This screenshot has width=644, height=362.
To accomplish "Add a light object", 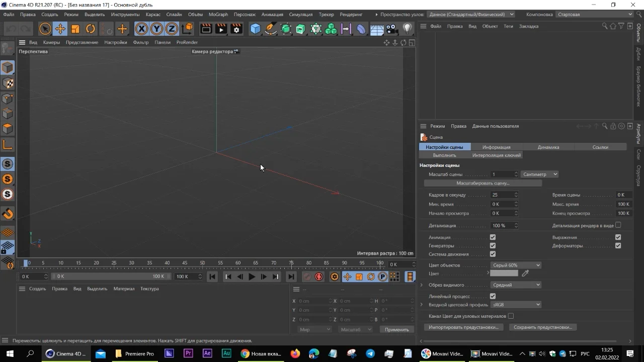I will [x=408, y=29].
